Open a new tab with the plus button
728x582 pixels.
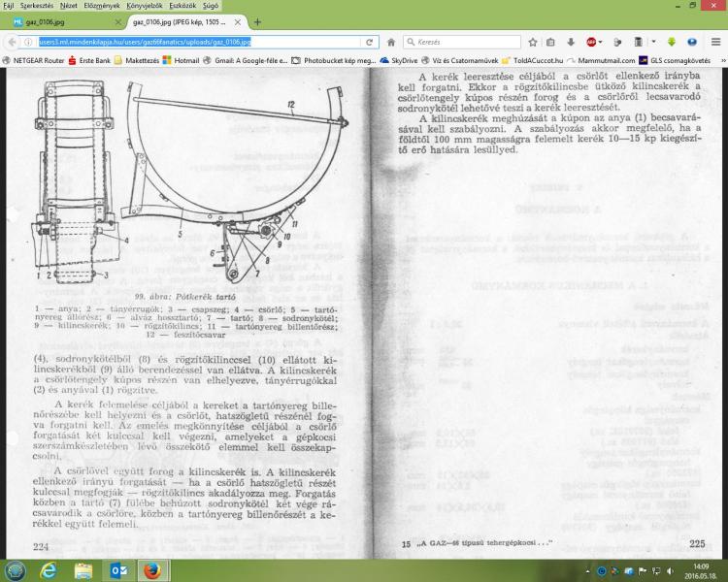point(257,21)
